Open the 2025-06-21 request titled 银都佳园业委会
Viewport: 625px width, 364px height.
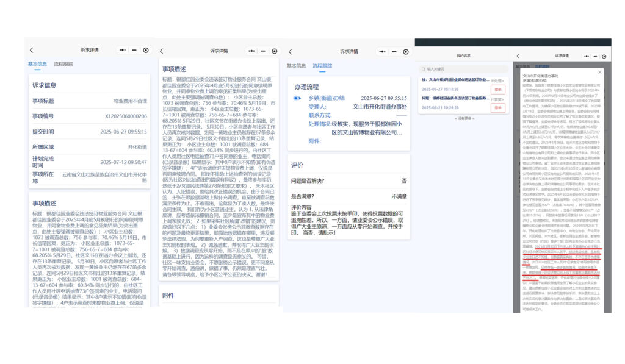coord(455,98)
